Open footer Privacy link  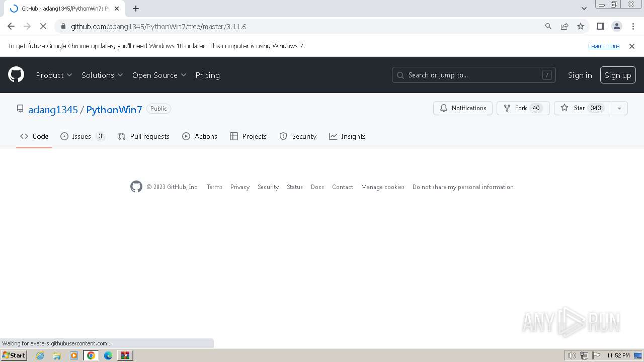tap(240, 187)
